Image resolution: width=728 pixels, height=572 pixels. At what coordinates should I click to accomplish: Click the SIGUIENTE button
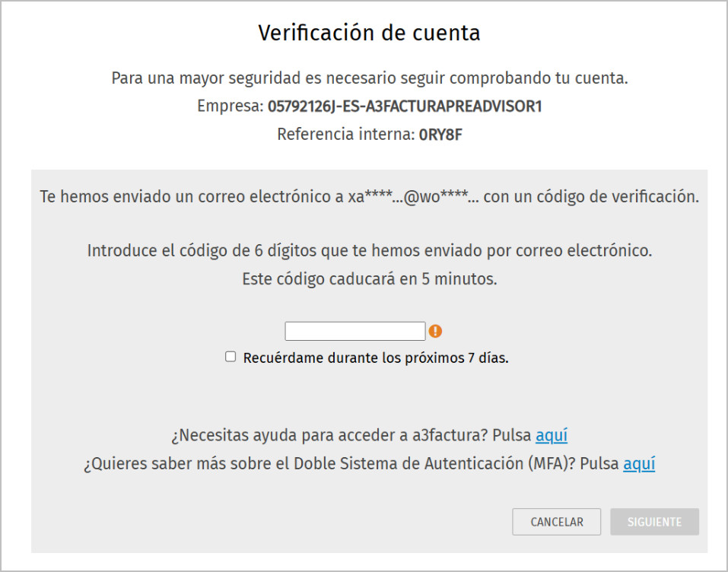coord(655,521)
